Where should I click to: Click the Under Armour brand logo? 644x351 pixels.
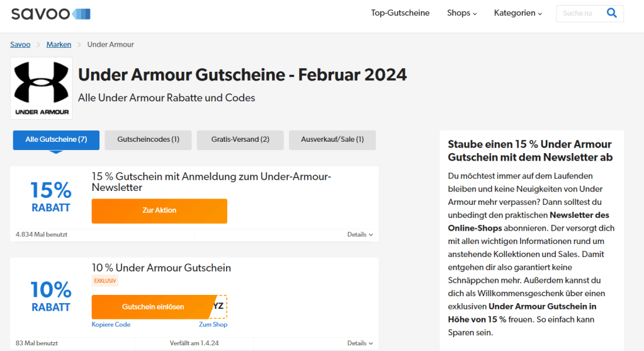click(x=42, y=88)
